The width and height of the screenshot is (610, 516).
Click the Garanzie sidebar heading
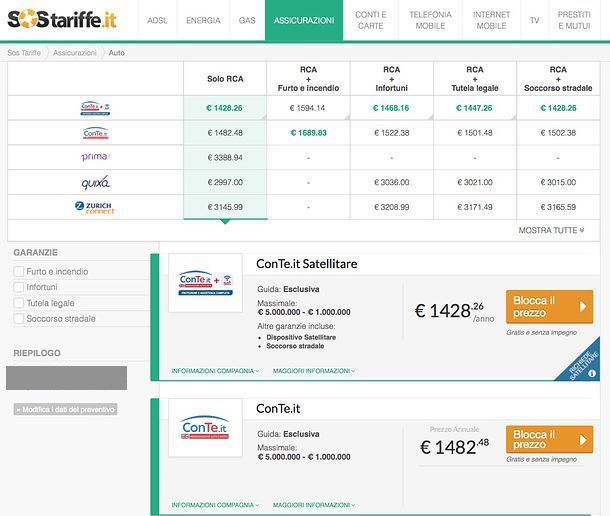(35, 253)
